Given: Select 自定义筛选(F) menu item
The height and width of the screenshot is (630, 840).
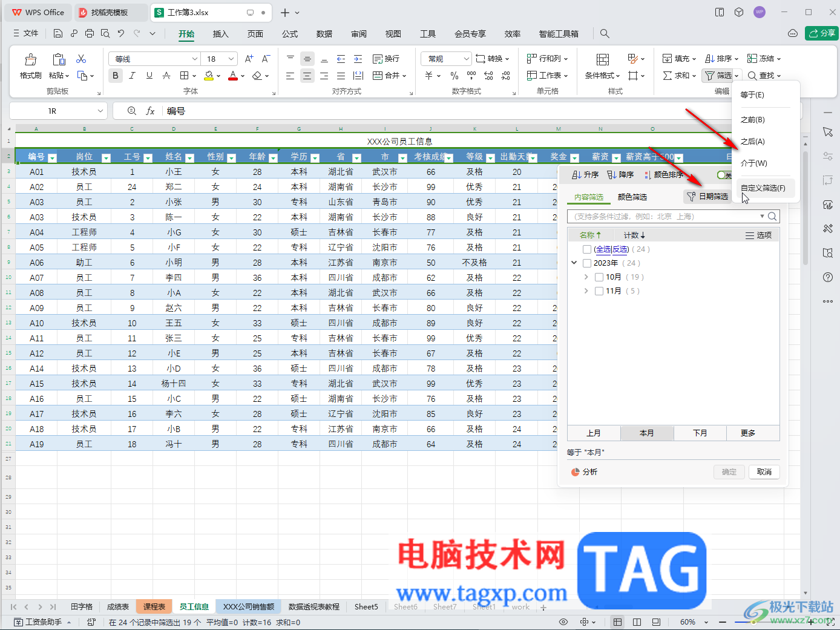Looking at the screenshot, I should [766, 188].
